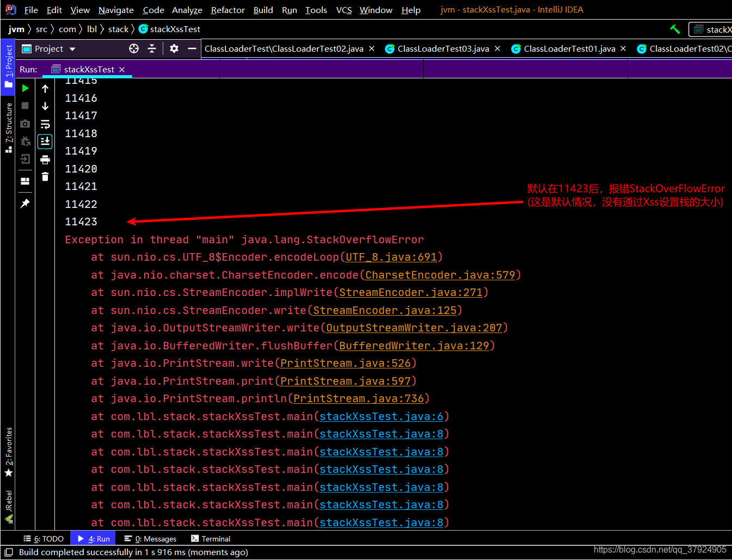Open OutputStreamWriter.java:207 link
This screenshot has height=560, width=732.
click(x=414, y=328)
